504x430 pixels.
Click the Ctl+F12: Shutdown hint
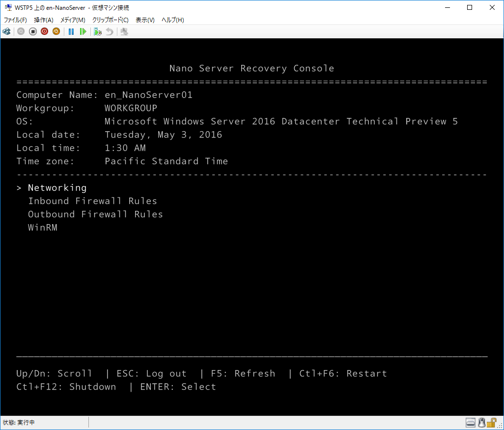click(66, 387)
